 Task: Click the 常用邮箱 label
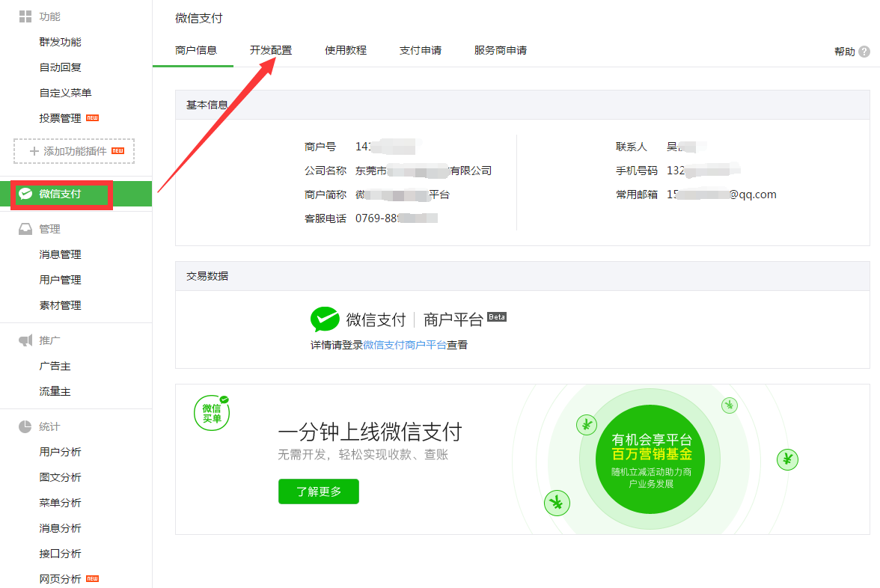636,195
